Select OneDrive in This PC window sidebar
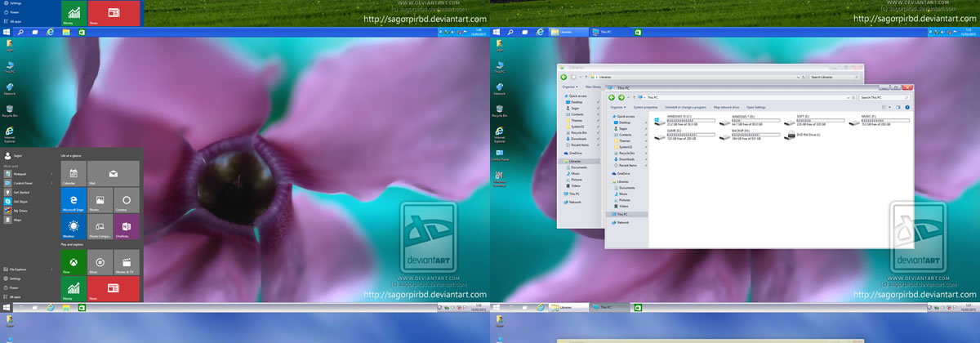Image resolution: width=980 pixels, height=343 pixels. click(622, 173)
